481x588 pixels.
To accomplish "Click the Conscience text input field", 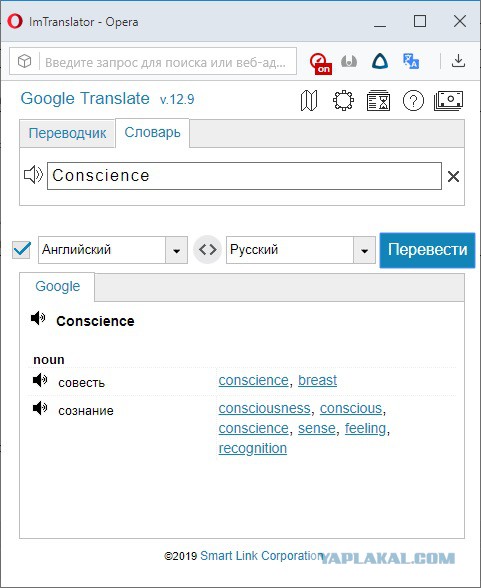I will [x=244, y=176].
